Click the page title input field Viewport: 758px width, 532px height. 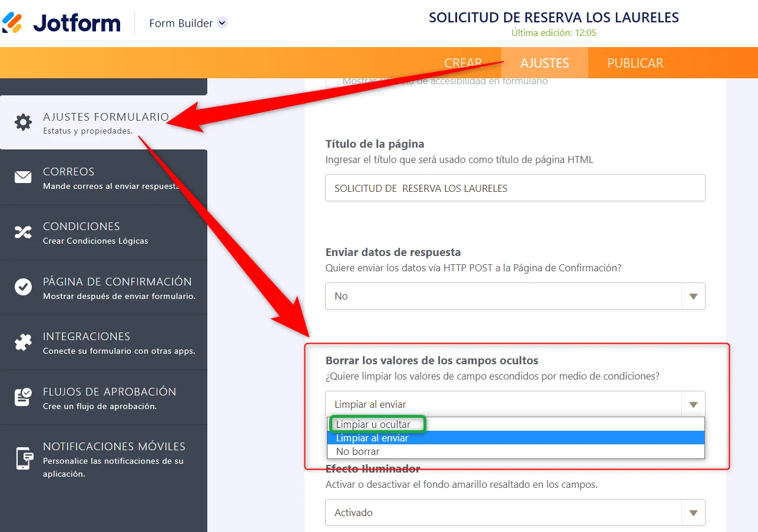coord(515,188)
